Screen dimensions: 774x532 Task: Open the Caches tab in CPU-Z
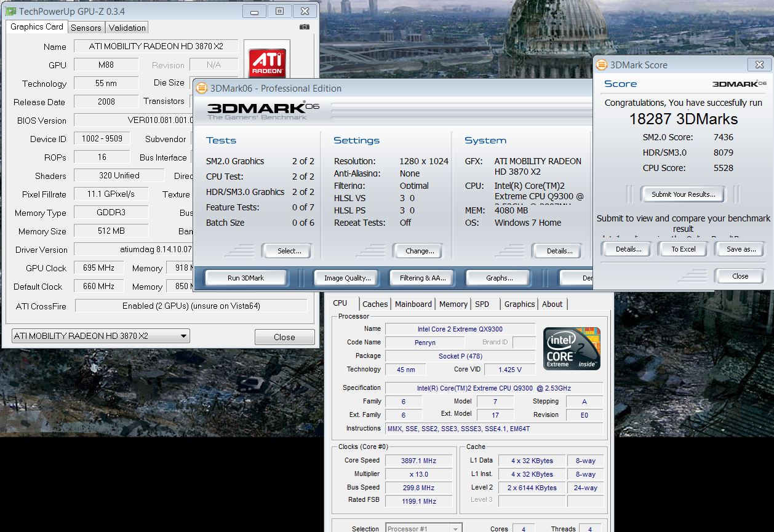point(375,304)
